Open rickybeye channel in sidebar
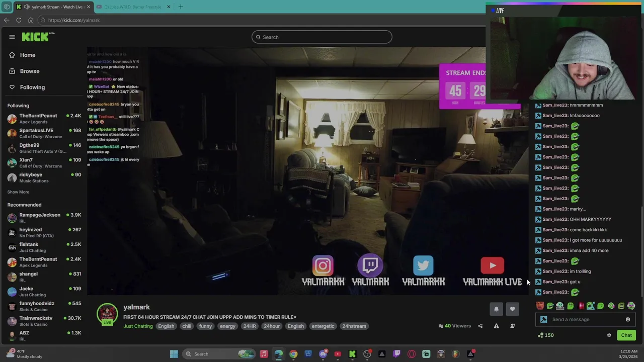Viewport: 644px width, 362px height. [x=44, y=177]
